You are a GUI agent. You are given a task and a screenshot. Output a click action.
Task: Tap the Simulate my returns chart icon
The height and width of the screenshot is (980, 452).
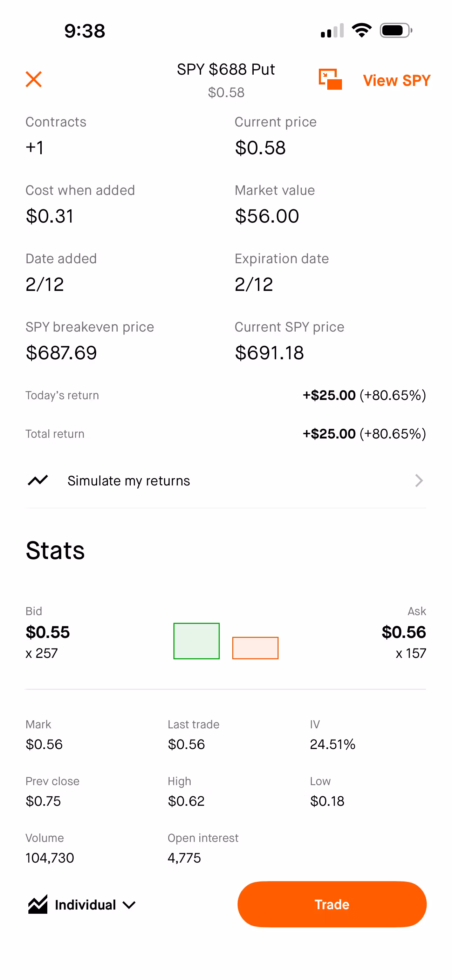coord(38,481)
